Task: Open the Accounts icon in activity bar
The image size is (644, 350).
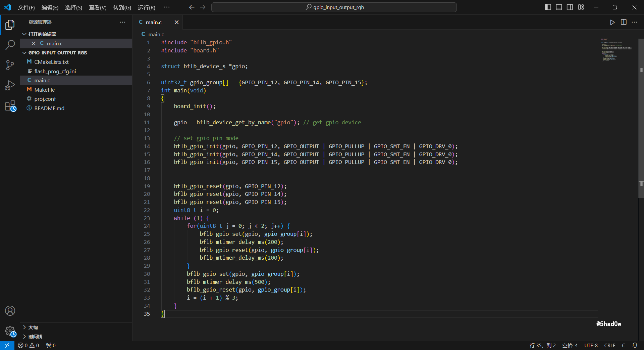Action: [x=10, y=311]
